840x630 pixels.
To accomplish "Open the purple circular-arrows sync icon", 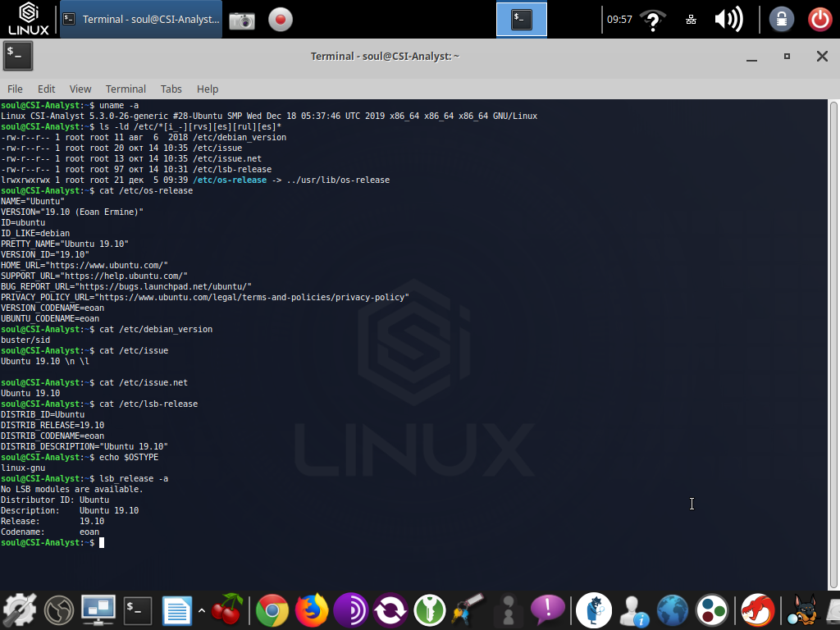I will 390,610.
